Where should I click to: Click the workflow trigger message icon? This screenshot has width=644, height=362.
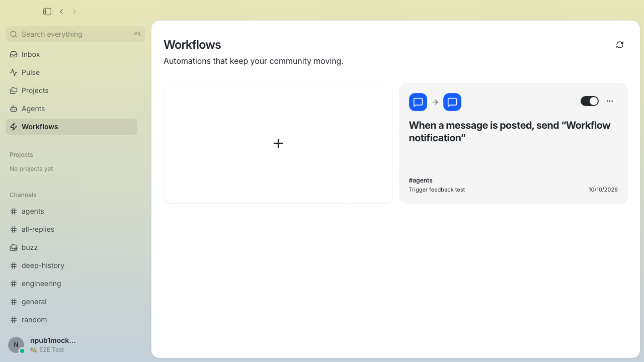pos(418,102)
